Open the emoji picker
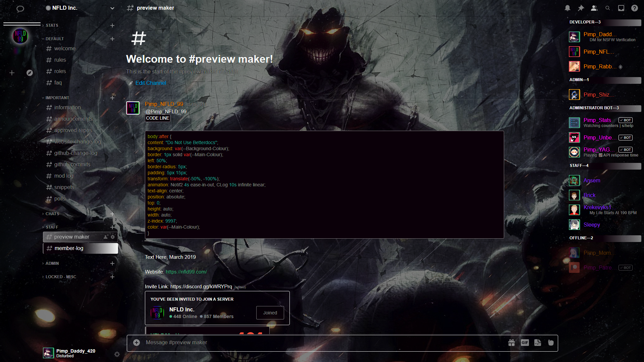The height and width of the screenshot is (362, 644). click(551, 343)
